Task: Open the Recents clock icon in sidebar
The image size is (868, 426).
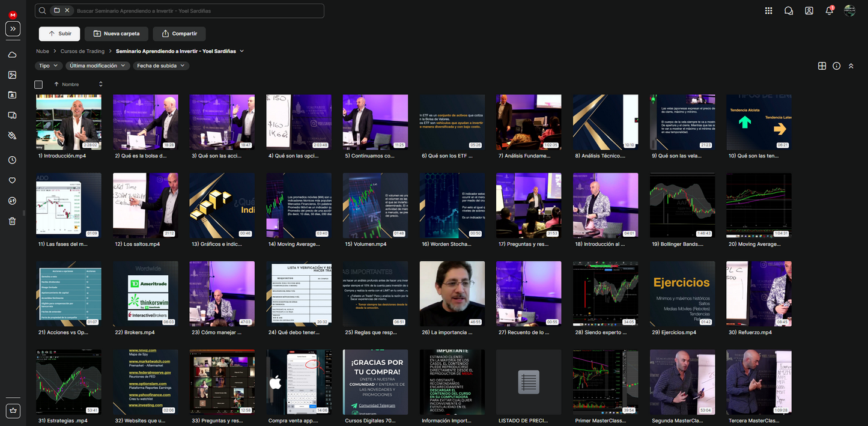Action: point(12,160)
